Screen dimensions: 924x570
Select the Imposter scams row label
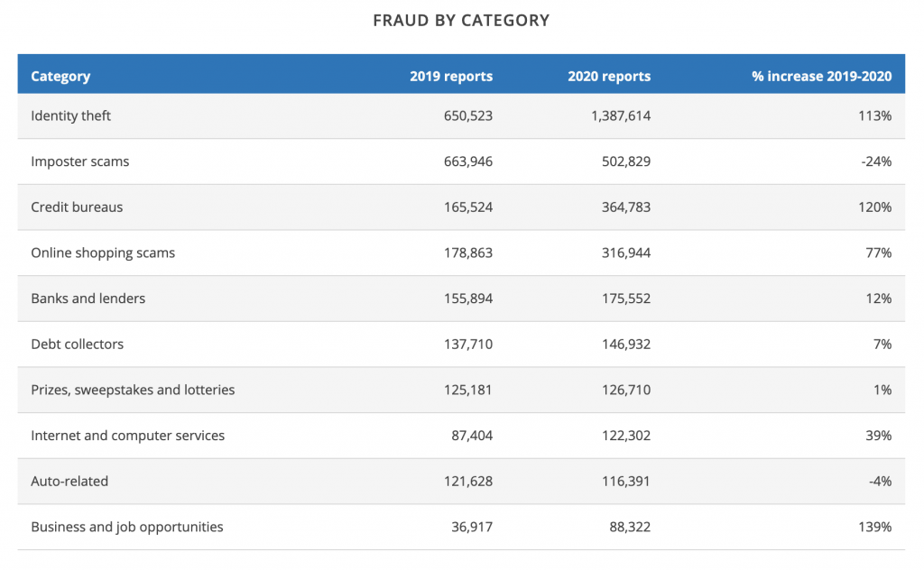coord(80,161)
